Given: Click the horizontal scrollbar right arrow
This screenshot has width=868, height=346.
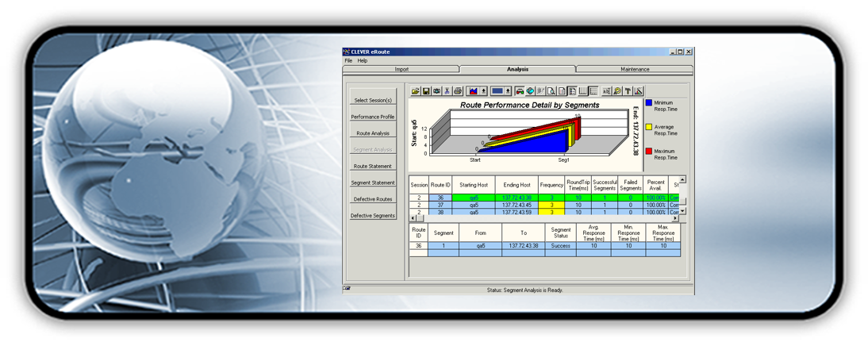Looking at the screenshot, I should click(676, 217).
